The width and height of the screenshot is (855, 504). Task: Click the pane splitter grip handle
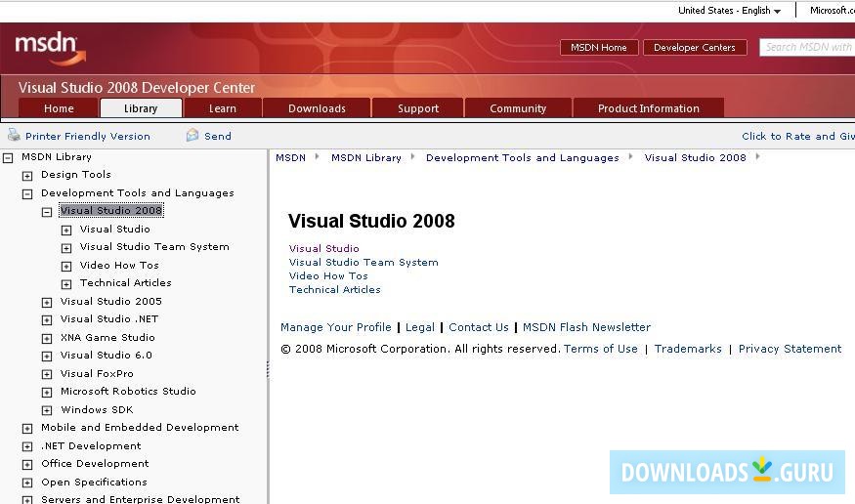[x=268, y=370]
